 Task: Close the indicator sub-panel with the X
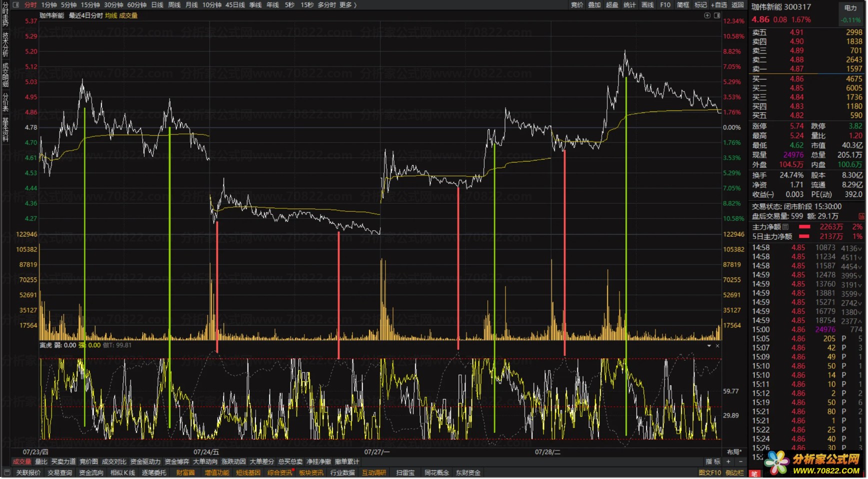[717, 346]
